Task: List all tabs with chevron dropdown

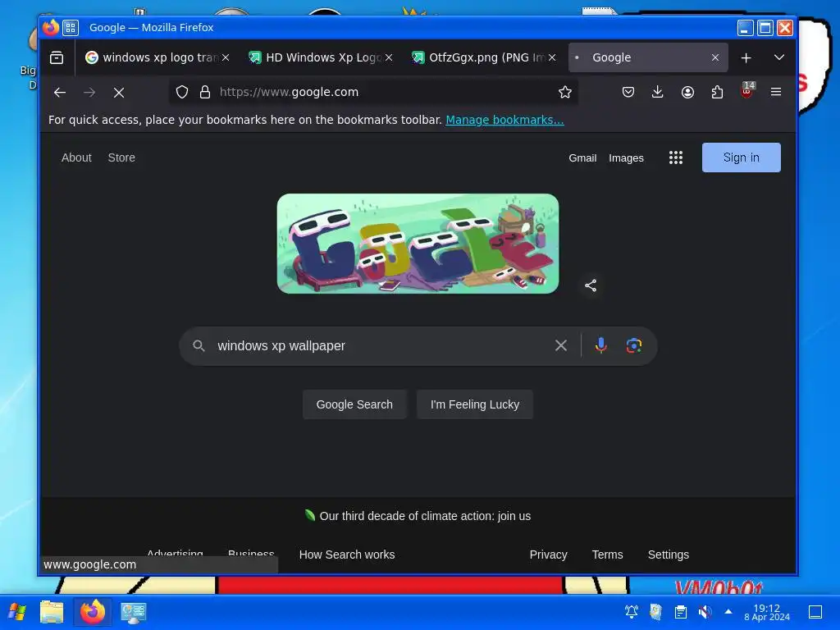Action: [x=779, y=57]
